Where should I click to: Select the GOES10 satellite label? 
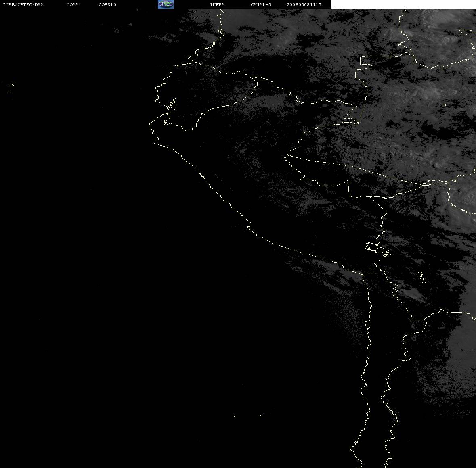coord(107,4)
